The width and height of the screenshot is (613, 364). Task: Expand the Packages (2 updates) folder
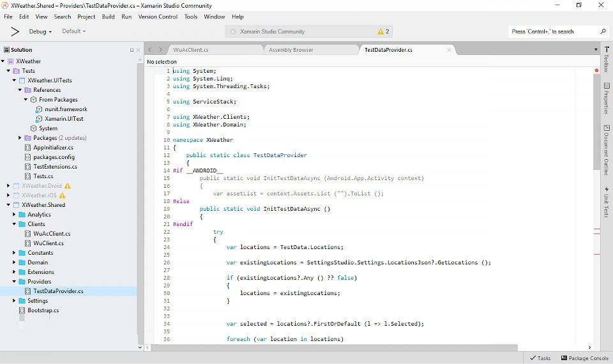20,138
